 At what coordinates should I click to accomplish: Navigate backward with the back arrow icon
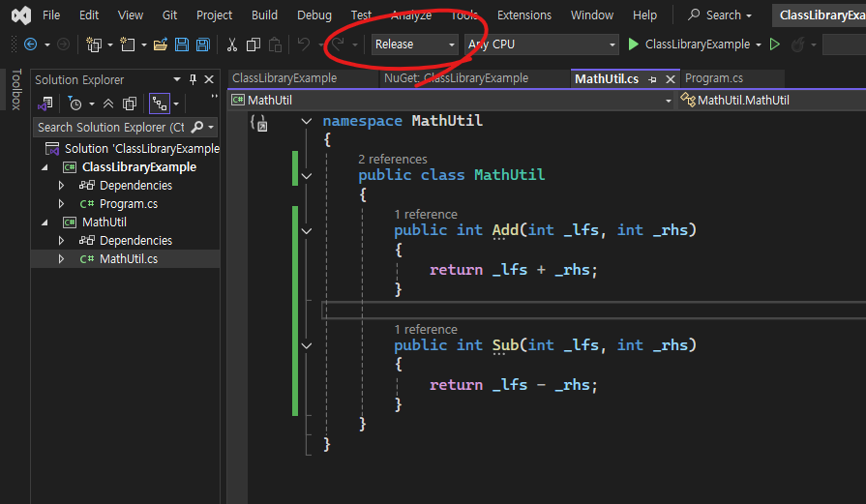coord(30,44)
